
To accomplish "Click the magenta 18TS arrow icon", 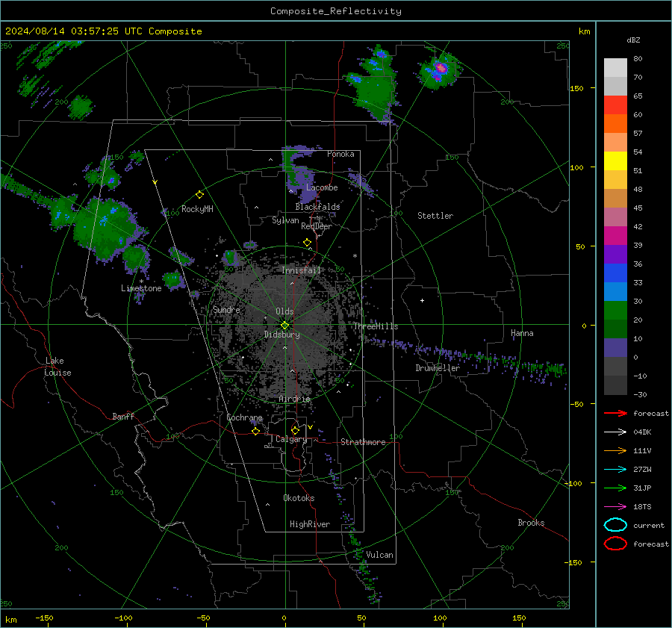I will click(615, 507).
